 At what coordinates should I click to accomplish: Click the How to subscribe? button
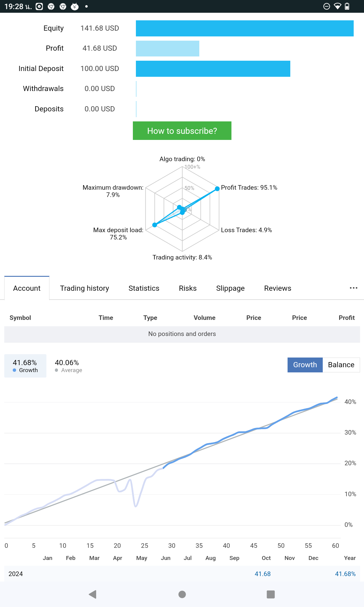tap(182, 131)
